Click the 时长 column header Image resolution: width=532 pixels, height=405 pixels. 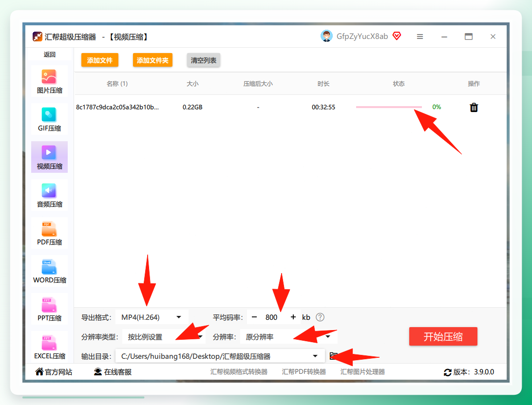click(323, 84)
